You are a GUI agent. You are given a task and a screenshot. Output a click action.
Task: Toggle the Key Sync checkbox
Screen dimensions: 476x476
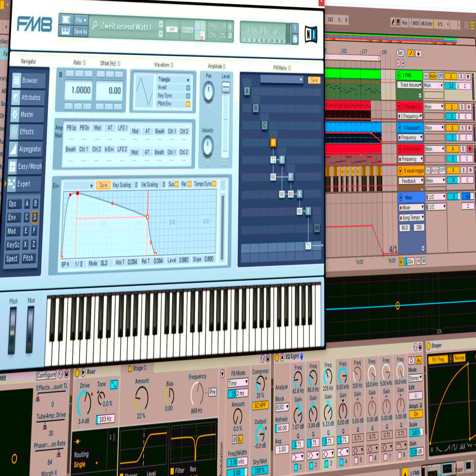tap(188, 96)
